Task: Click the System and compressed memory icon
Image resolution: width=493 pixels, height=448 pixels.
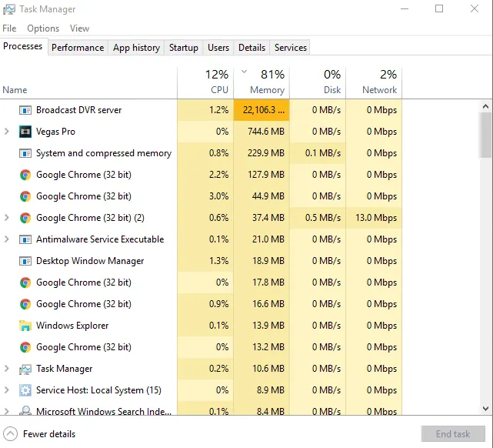Action: 25,153
